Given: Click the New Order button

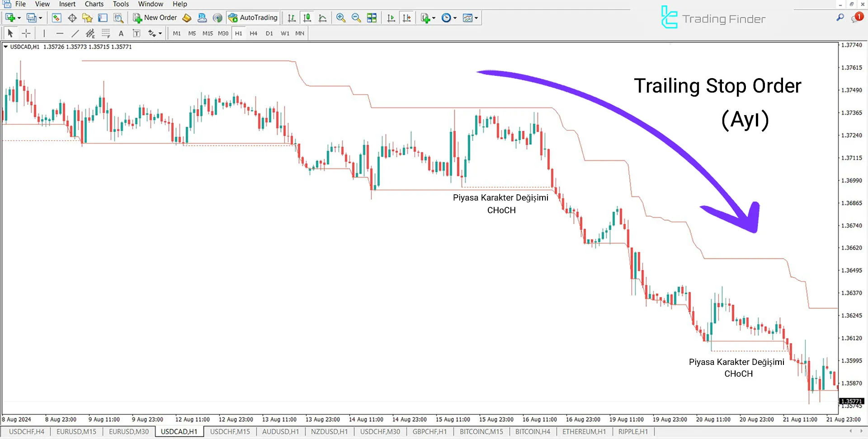Looking at the screenshot, I should click(x=155, y=18).
